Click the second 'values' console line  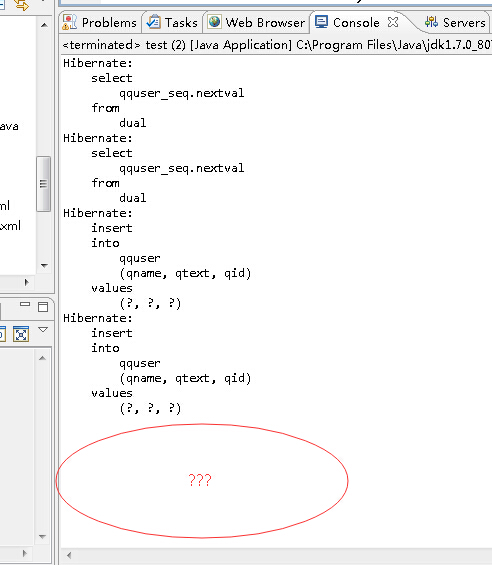click(112, 393)
